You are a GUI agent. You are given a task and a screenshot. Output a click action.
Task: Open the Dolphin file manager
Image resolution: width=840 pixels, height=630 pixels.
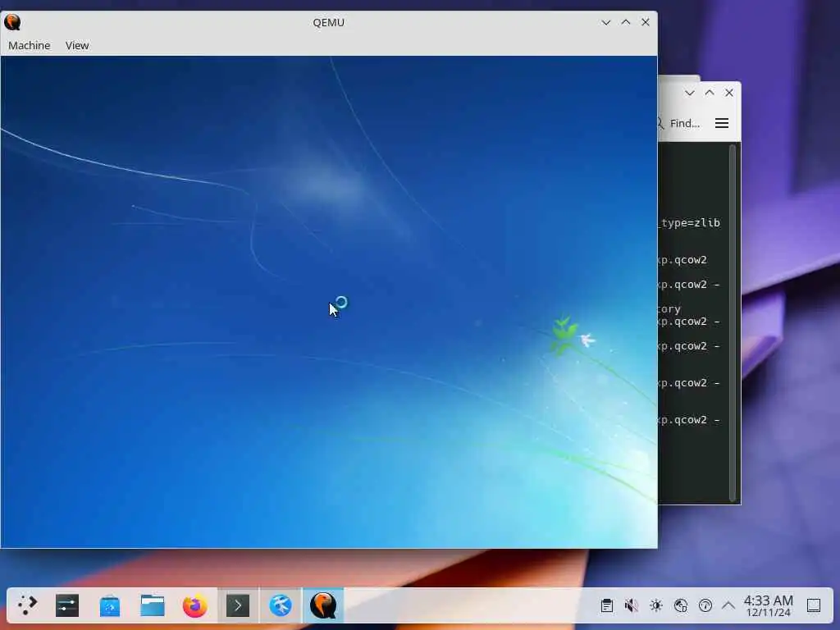[x=153, y=605]
